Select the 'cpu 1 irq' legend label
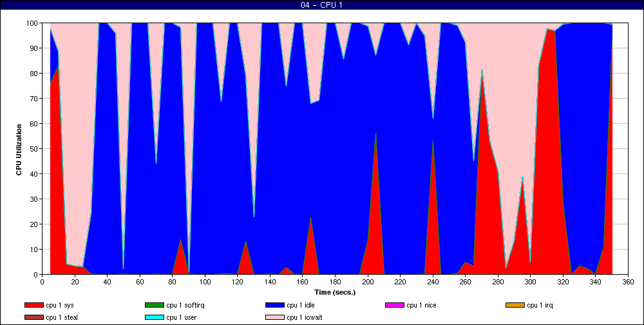The image size is (644, 325). [x=540, y=305]
